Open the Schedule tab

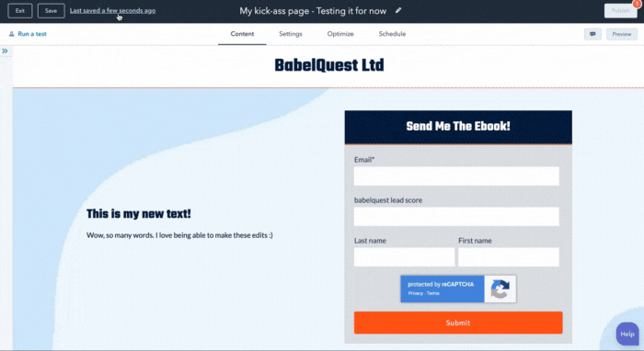[x=392, y=34]
